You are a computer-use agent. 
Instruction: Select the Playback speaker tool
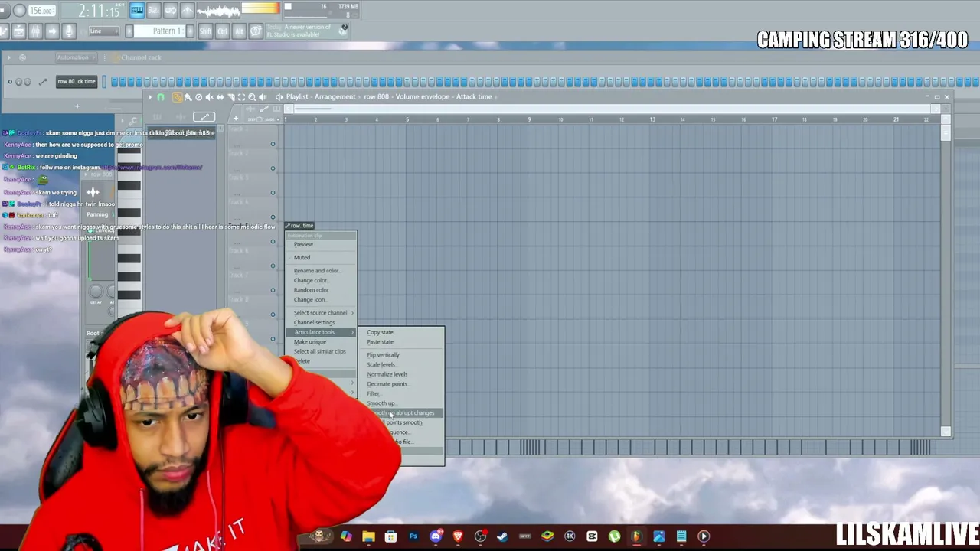point(263,97)
